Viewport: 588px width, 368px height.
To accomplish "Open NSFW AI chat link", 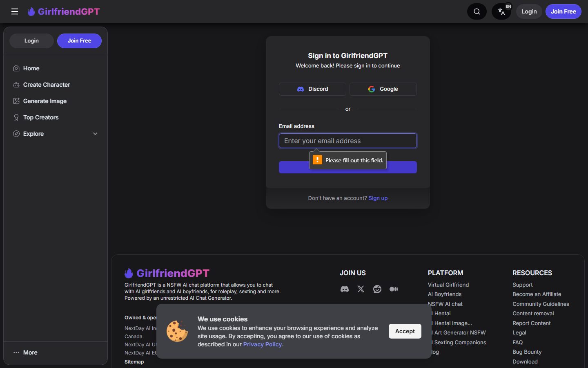I will 445,304.
